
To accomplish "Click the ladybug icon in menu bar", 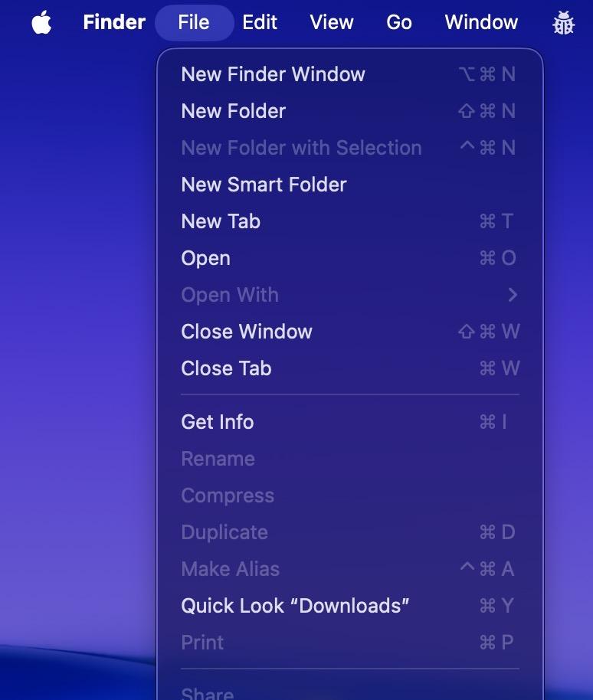I will tap(563, 23).
